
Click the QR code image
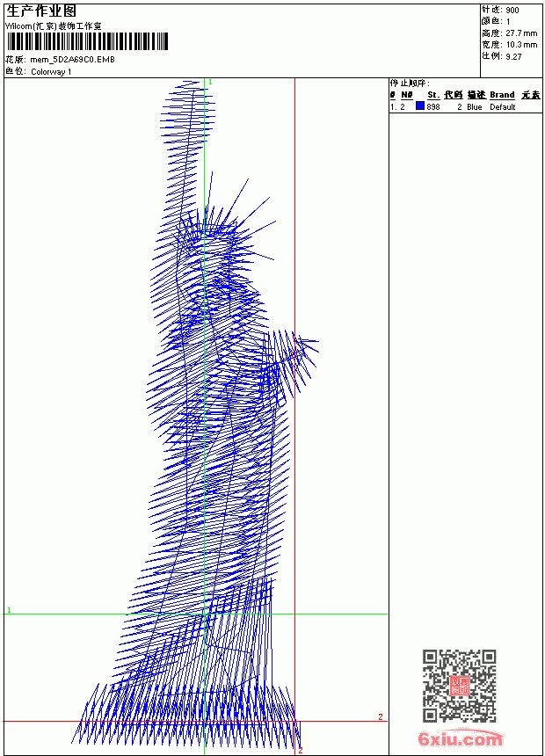tap(459, 686)
